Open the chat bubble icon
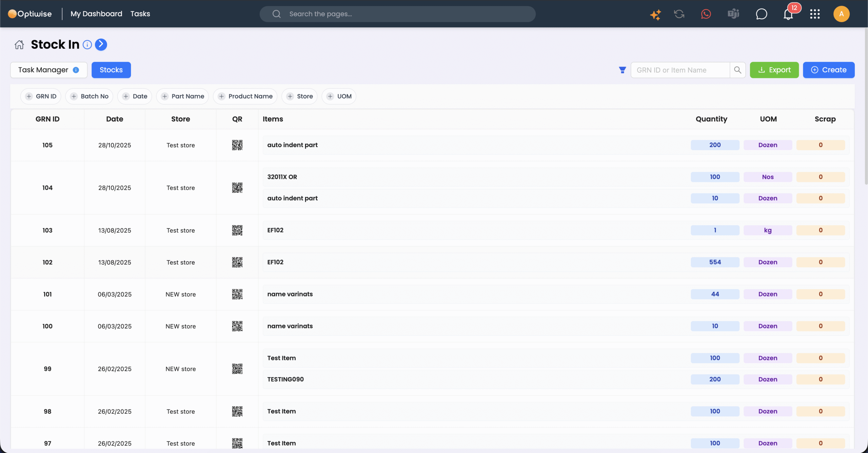 click(x=761, y=14)
